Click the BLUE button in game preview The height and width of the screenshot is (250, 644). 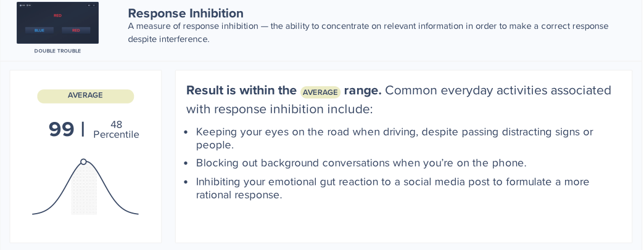pyautogui.click(x=39, y=30)
